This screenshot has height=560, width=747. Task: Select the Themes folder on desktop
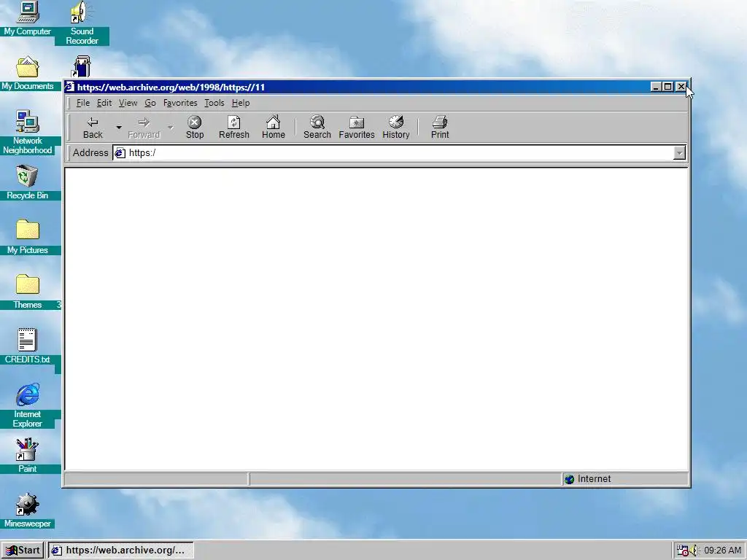coord(28,292)
